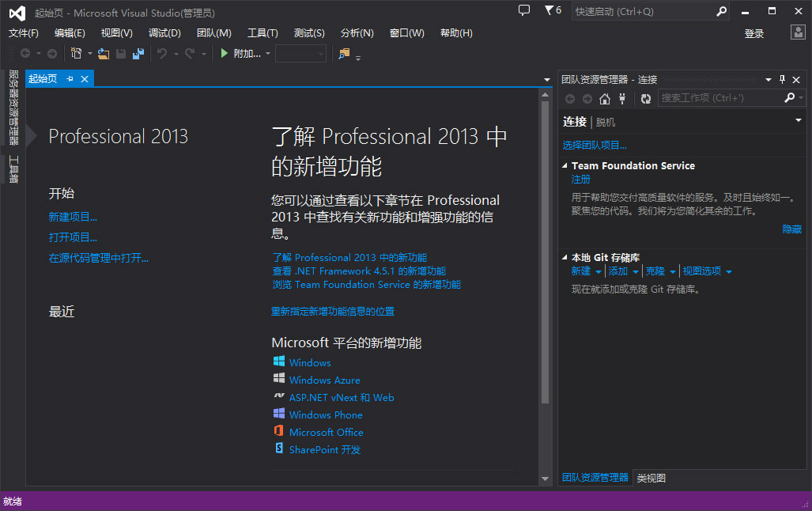Click the 注册 link under Team Foundation Service
Viewport: 812px width, 511px height.
pos(580,180)
